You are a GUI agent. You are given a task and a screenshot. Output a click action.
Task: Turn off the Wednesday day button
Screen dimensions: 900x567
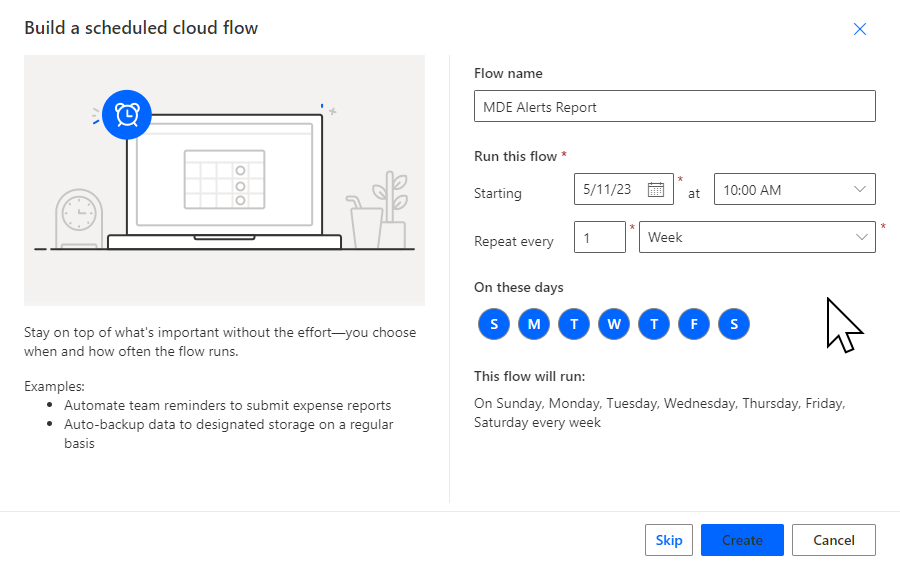[614, 324]
